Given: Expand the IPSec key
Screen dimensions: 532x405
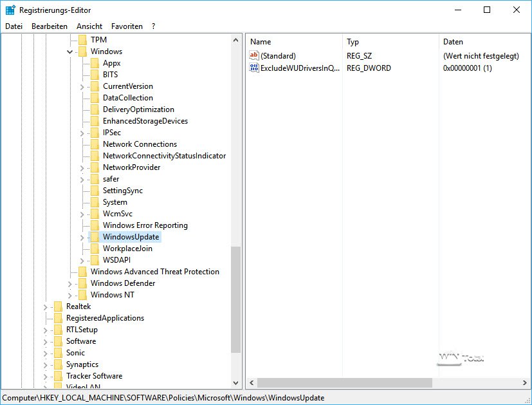Looking at the screenshot, I should (x=82, y=133).
